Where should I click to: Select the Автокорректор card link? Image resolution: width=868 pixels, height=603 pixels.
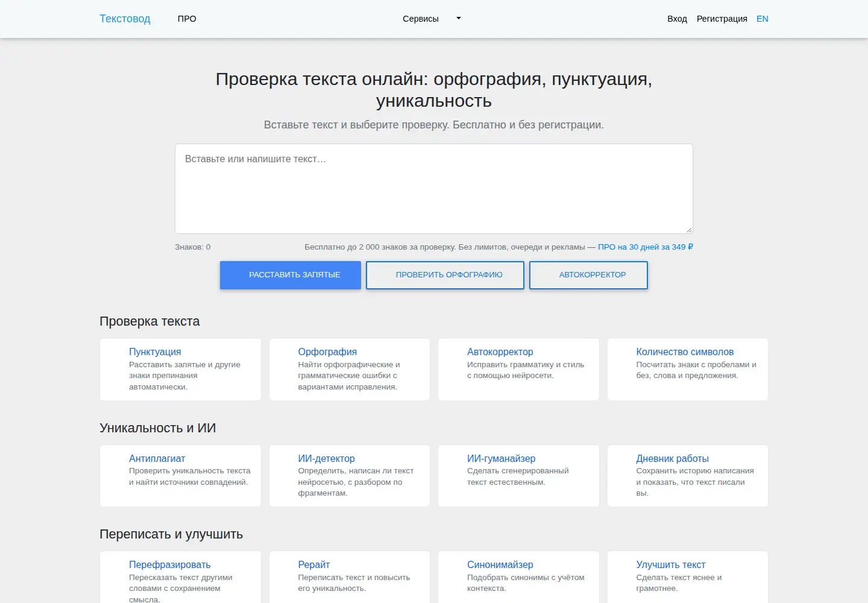click(500, 352)
